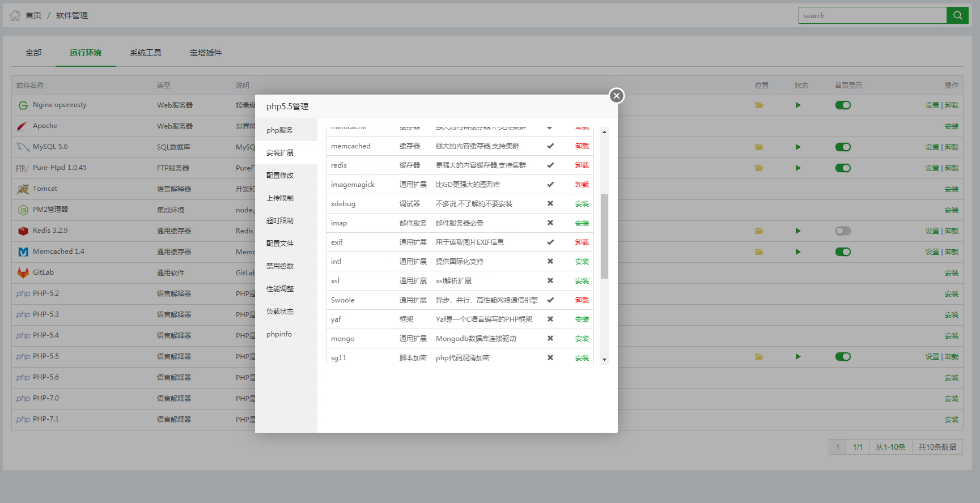Viewport: 980px width, 503px height.
Task: Open the Redis 3.2.9 folder icon
Action: click(x=759, y=231)
